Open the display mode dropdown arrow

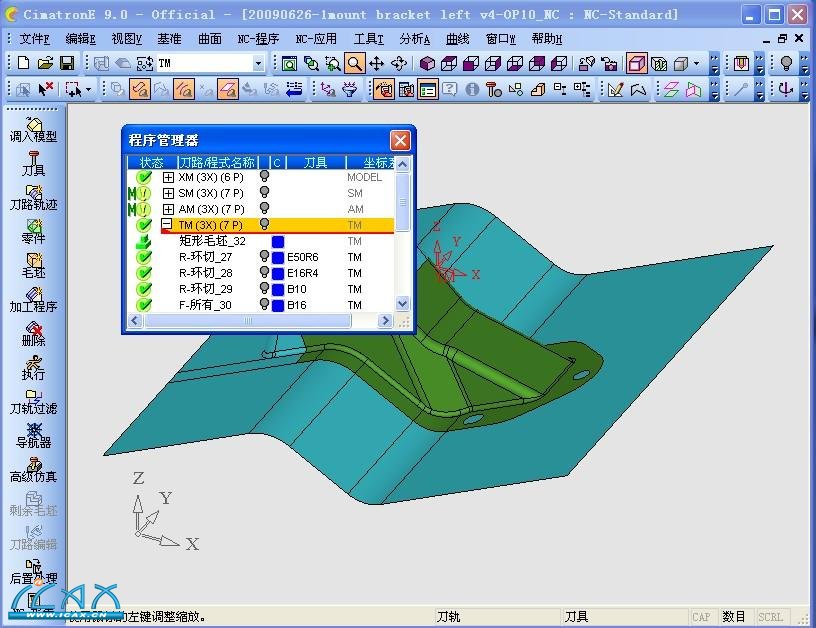[696, 63]
